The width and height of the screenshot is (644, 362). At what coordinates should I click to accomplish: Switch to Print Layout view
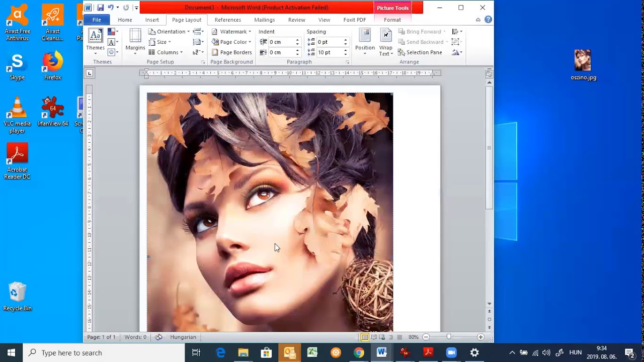pos(365,337)
